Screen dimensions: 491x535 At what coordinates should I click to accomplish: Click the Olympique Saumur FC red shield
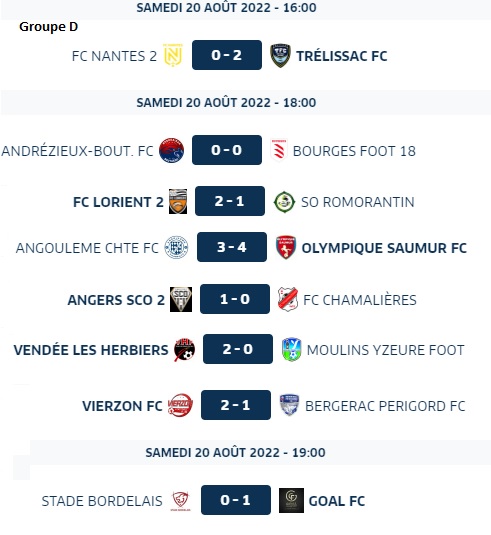[286, 247]
